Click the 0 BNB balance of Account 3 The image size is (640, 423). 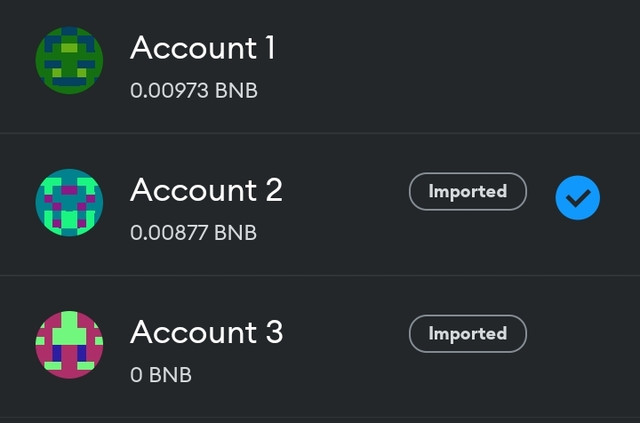(x=161, y=375)
